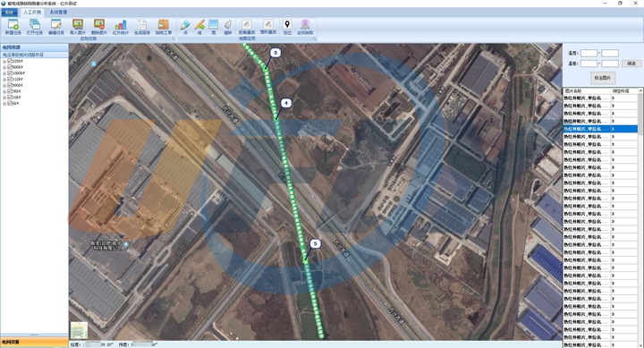Switch to the 系统管理 ribbon tab
The height and width of the screenshot is (348, 644).
[x=58, y=13]
